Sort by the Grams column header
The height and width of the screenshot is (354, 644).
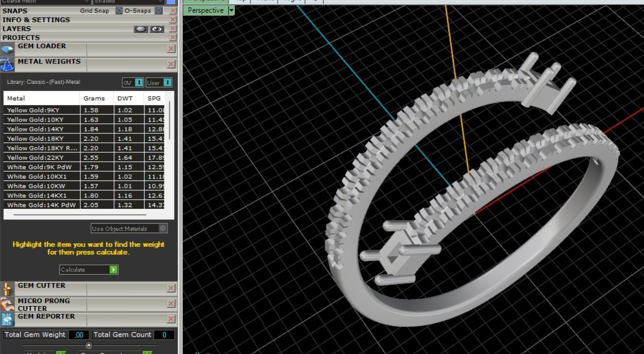tap(97, 98)
